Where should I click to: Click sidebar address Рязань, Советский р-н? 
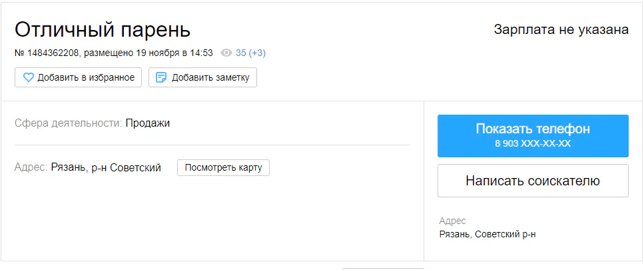(487, 234)
